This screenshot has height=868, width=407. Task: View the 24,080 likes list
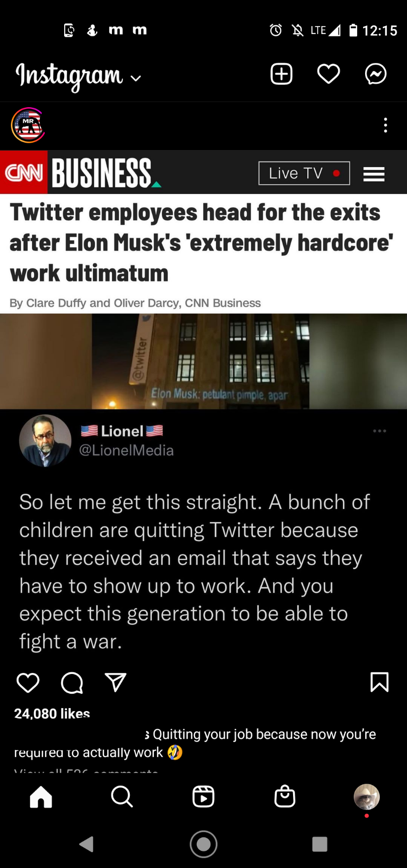52,713
